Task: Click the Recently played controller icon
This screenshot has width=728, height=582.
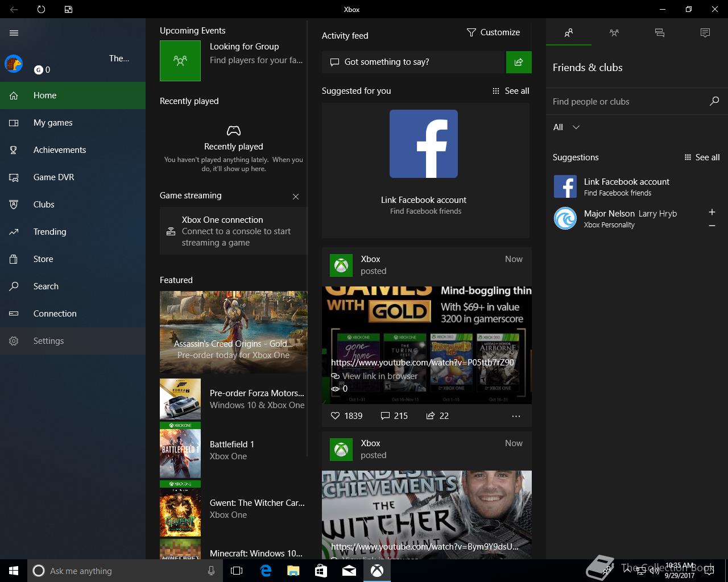Action: click(x=234, y=131)
